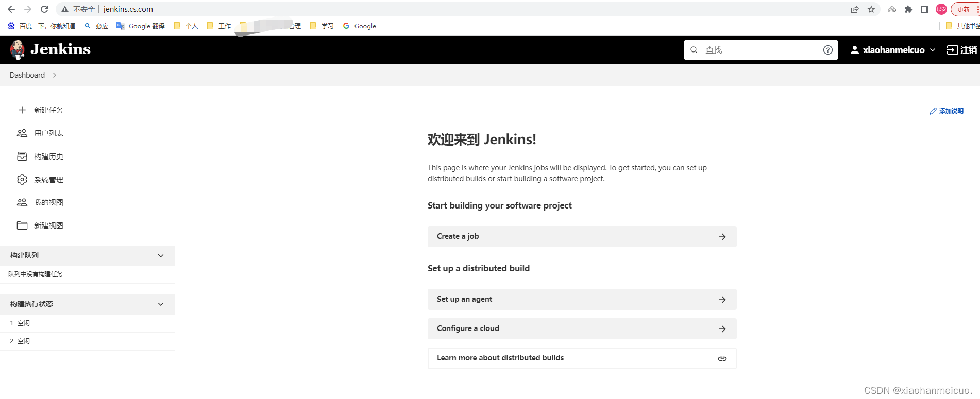Click the arrow on Set up an agent

tap(722, 300)
